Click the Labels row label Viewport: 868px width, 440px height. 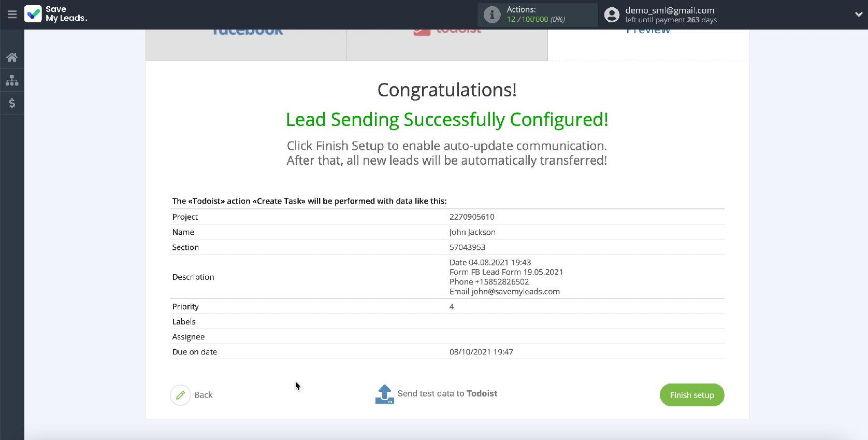184,321
